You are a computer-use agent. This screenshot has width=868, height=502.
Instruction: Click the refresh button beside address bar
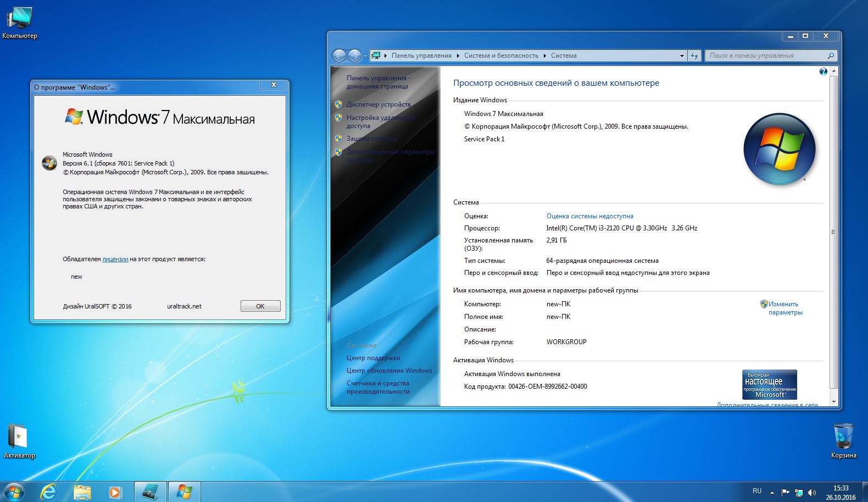point(695,56)
